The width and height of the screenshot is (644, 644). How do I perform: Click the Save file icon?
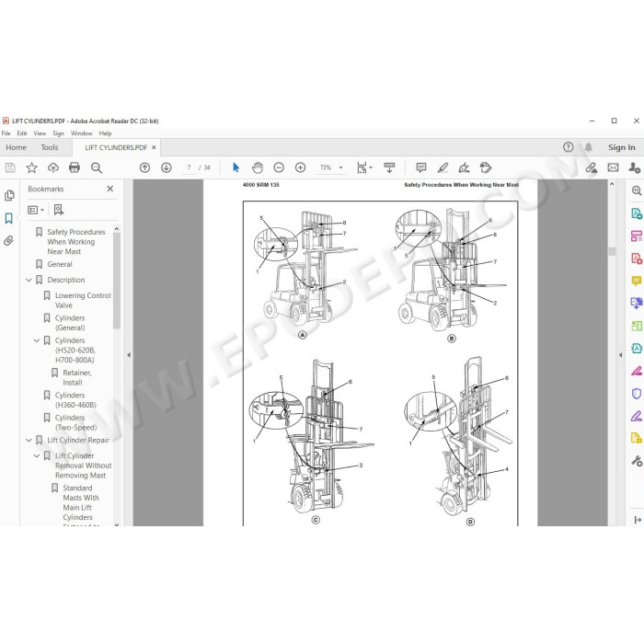coord(10,167)
